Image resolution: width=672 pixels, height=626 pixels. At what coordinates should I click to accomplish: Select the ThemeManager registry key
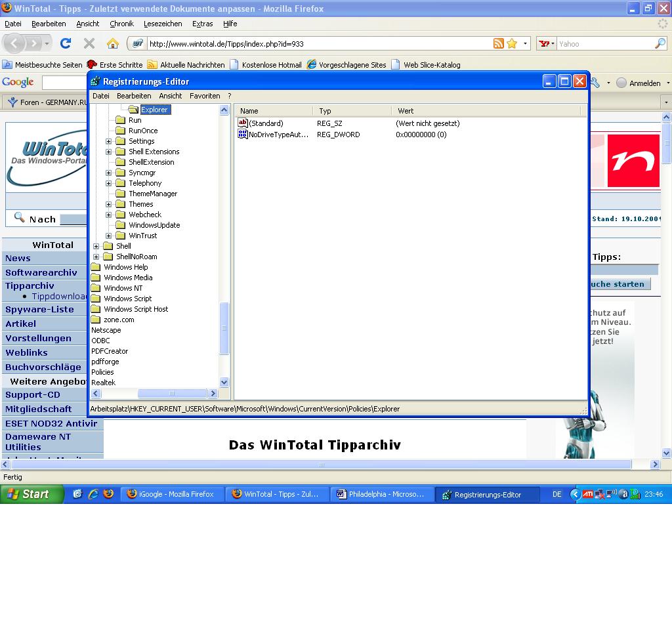(x=147, y=194)
